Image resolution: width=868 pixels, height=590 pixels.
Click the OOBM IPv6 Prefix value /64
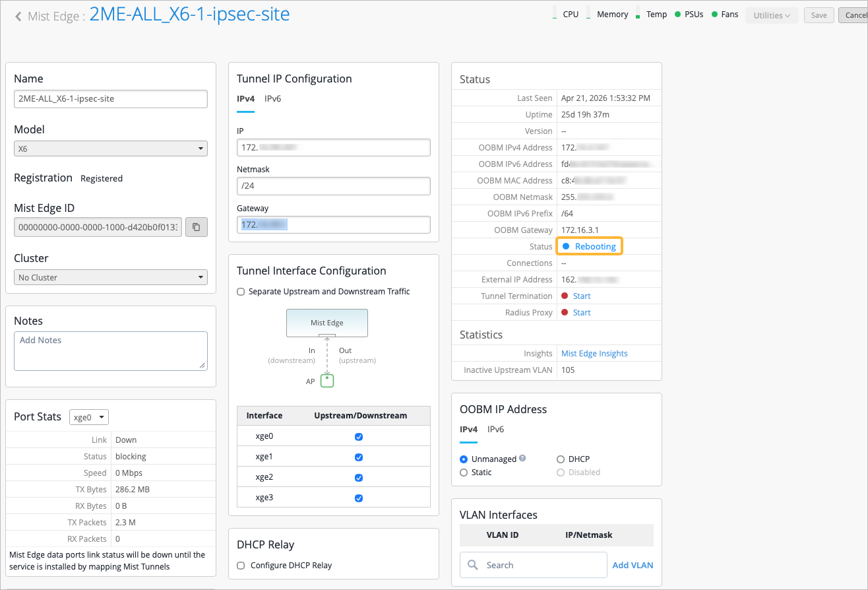point(567,213)
